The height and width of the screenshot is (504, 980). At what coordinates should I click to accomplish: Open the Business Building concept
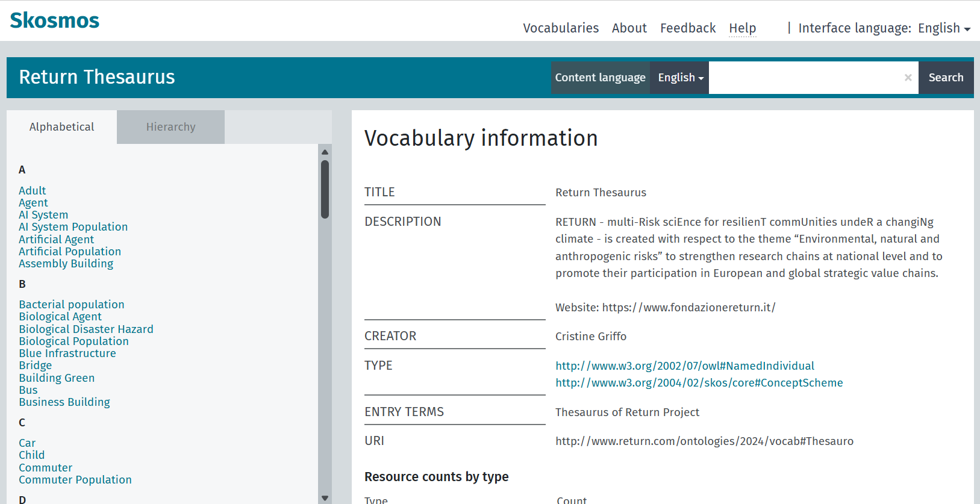[64, 402]
